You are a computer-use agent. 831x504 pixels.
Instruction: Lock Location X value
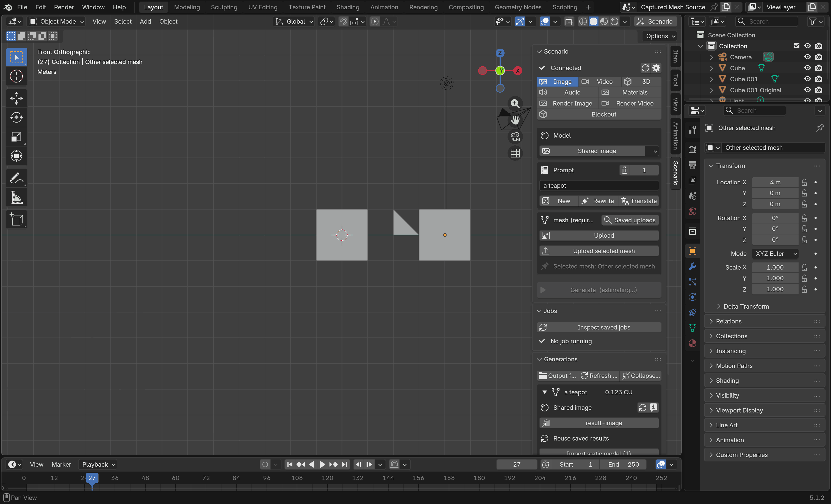click(804, 182)
